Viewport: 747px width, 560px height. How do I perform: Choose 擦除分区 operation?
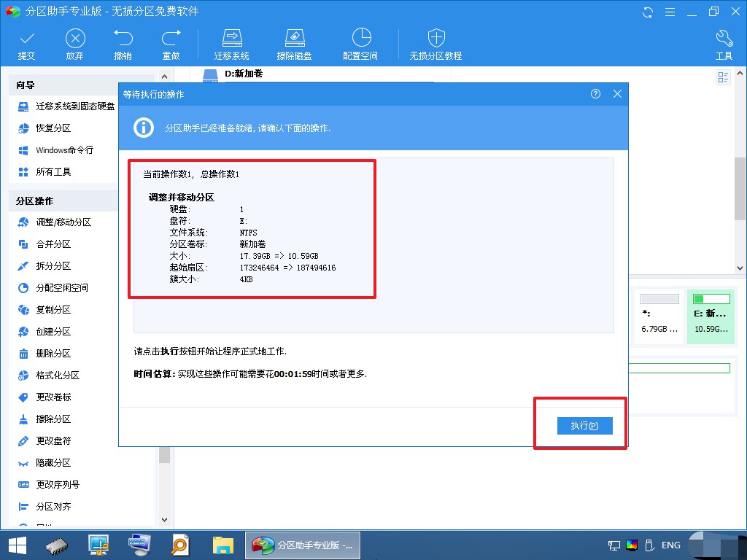[44, 419]
